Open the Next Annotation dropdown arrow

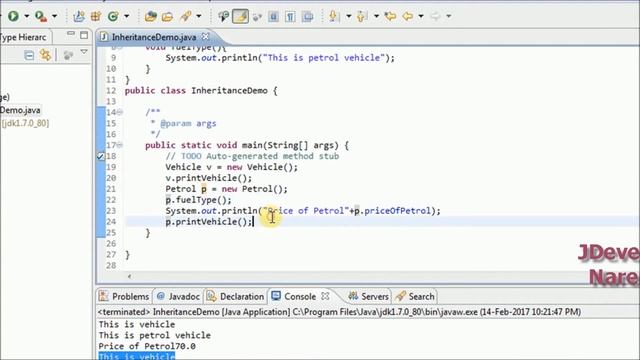point(349,16)
